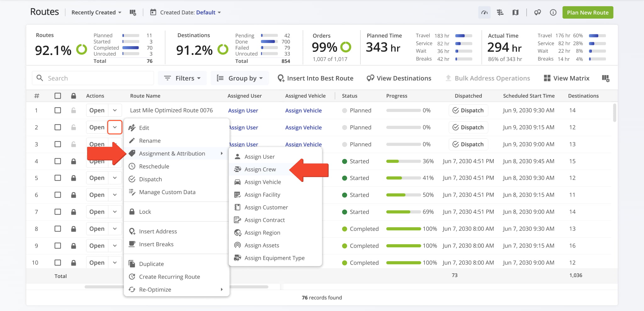Viewport: 644px width, 311px height.
Task: Click the 36% progress bar in row 4
Action: click(403, 161)
